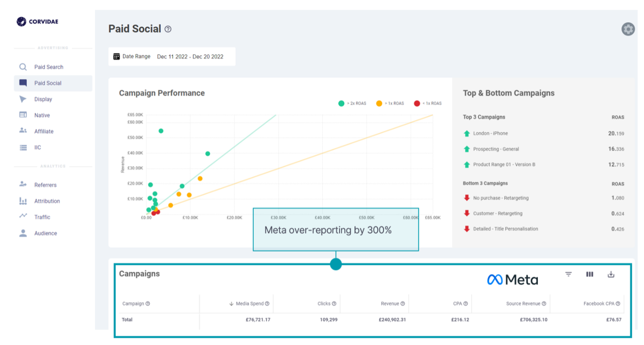Click Prospecting - General campaign
Viewport: 644px width, 345px height.
tap(496, 149)
